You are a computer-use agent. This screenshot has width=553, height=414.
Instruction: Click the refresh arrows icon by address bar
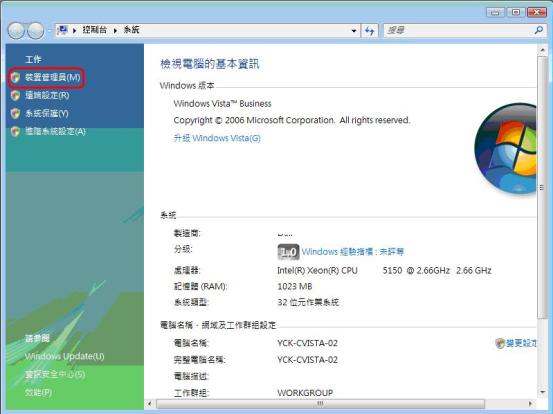(x=369, y=31)
